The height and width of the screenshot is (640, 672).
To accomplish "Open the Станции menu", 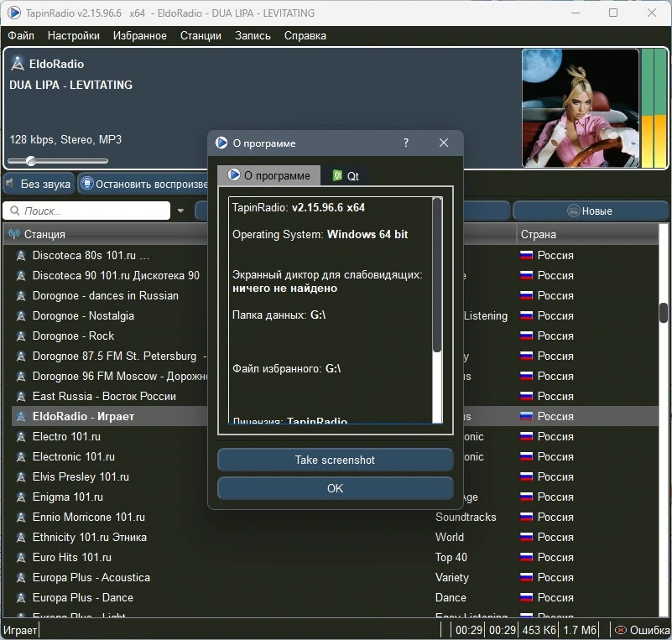I will [201, 35].
